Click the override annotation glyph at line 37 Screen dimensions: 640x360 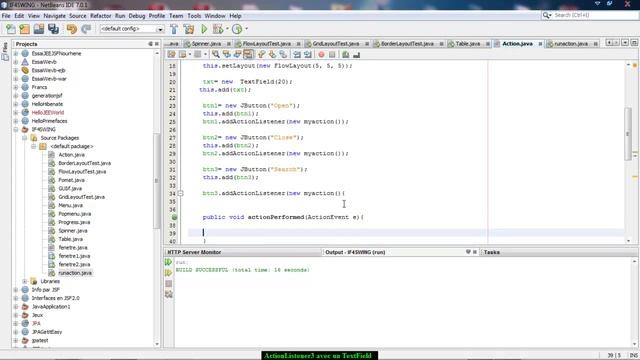[174, 217]
